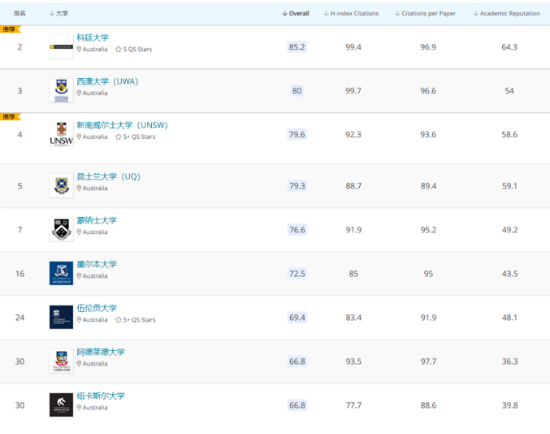
Task: Click the Australia location under 墨尔本大学
Action: pyautogui.click(x=92, y=276)
